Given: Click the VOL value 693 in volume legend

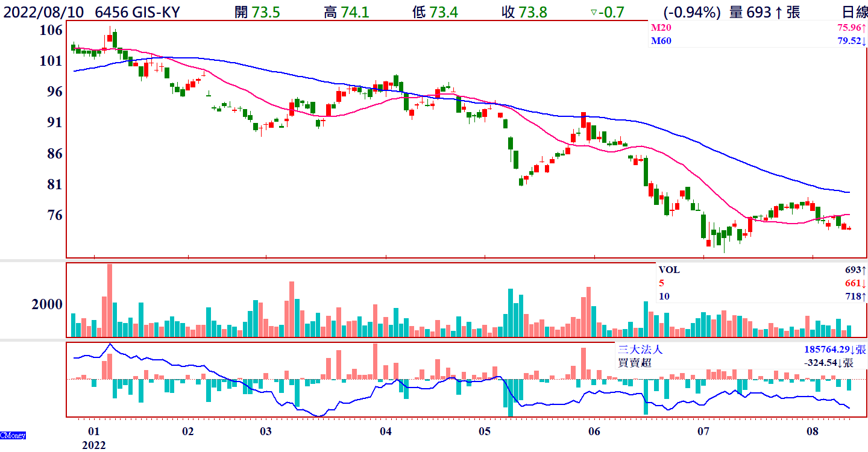Looking at the screenshot, I should click(855, 270).
